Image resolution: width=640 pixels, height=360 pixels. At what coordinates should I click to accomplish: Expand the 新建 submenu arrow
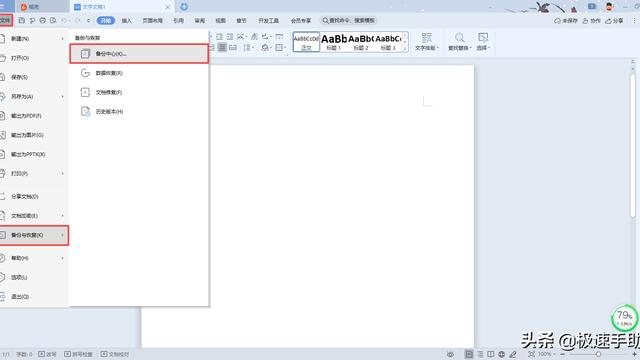pos(62,39)
